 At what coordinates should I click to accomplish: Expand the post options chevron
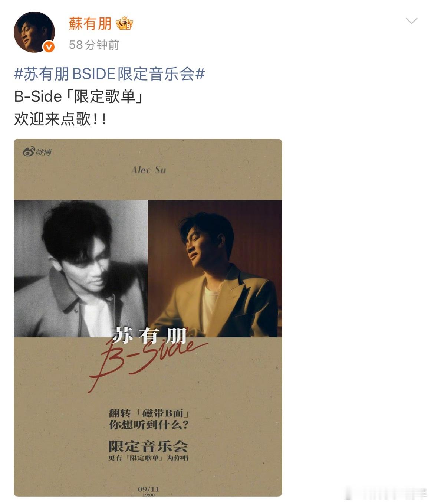pyautogui.click(x=411, y=21)
